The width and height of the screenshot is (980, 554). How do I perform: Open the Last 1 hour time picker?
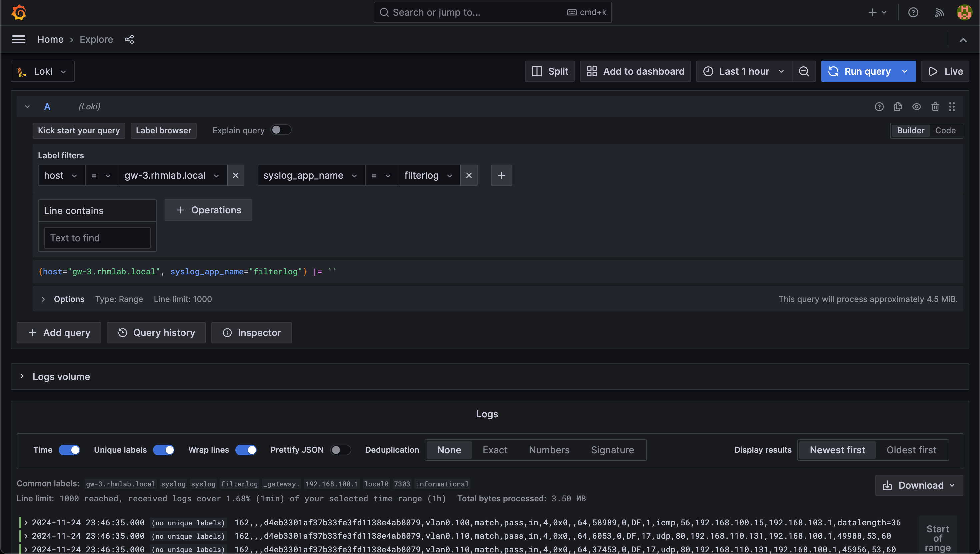click(744, 71)
